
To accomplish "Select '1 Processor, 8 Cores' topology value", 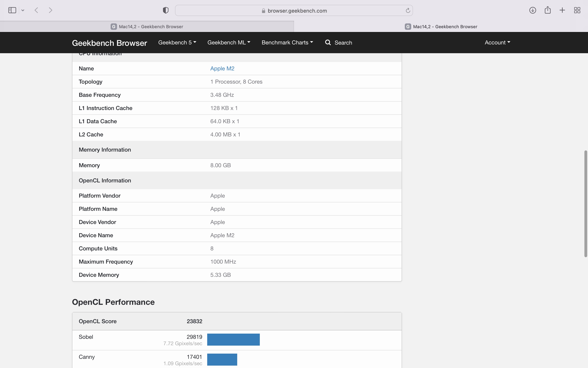I will point(236,82).
